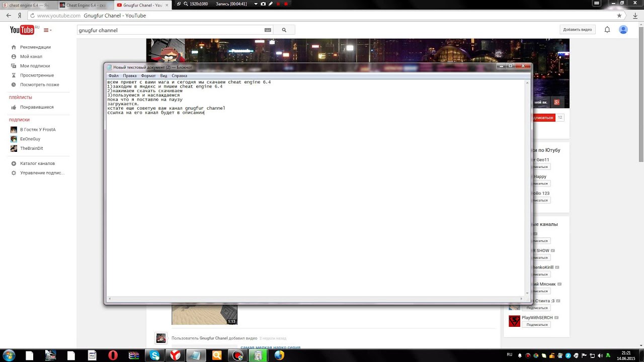
Task: Go to Рекомендации in sidebar
Action: pos(35,47)
